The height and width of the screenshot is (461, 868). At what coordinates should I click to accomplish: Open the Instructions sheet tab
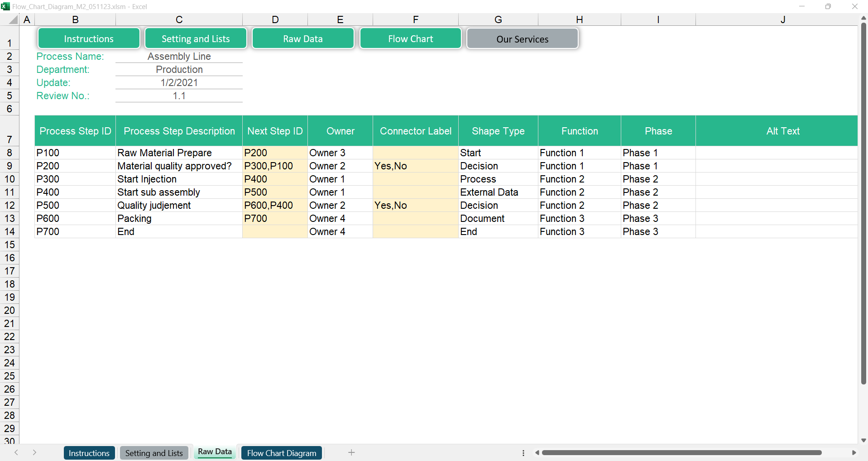pyautogui.click(x=89, y=453)
